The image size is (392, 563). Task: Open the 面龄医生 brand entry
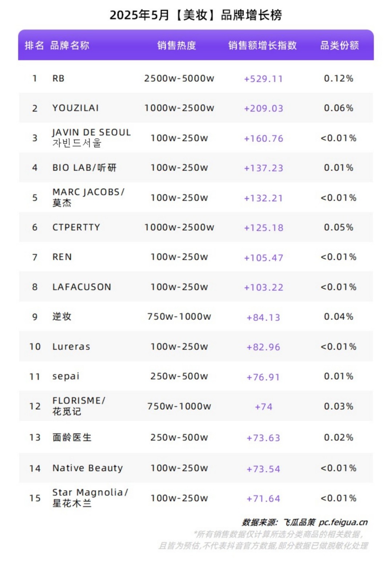[72, 437]
